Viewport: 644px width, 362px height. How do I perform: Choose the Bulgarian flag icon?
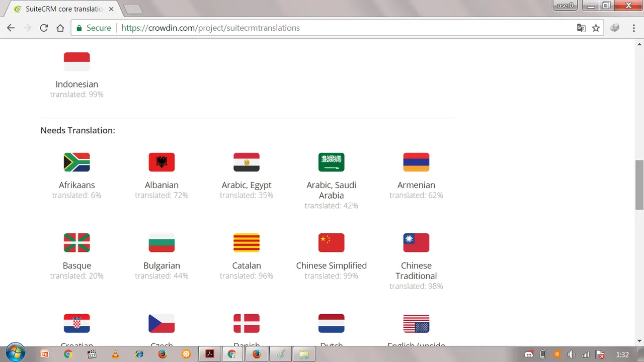pos(162,243)
